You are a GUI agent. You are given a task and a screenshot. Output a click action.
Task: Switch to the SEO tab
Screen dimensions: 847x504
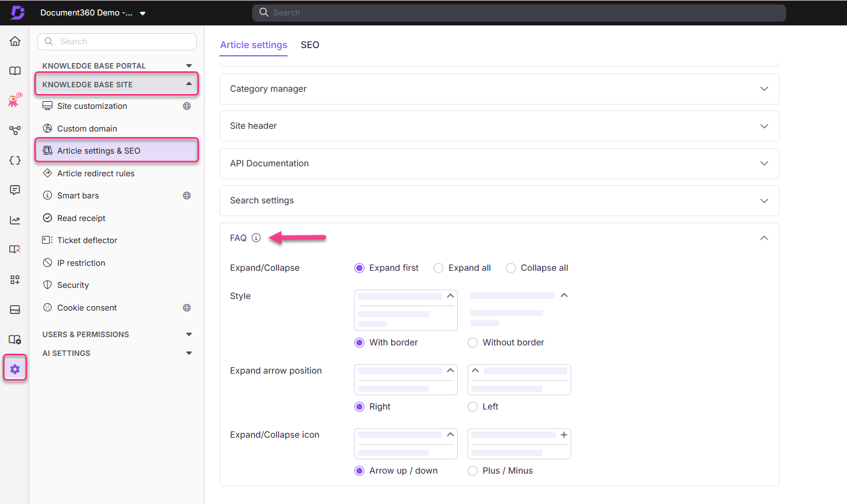tap(310, 45)
